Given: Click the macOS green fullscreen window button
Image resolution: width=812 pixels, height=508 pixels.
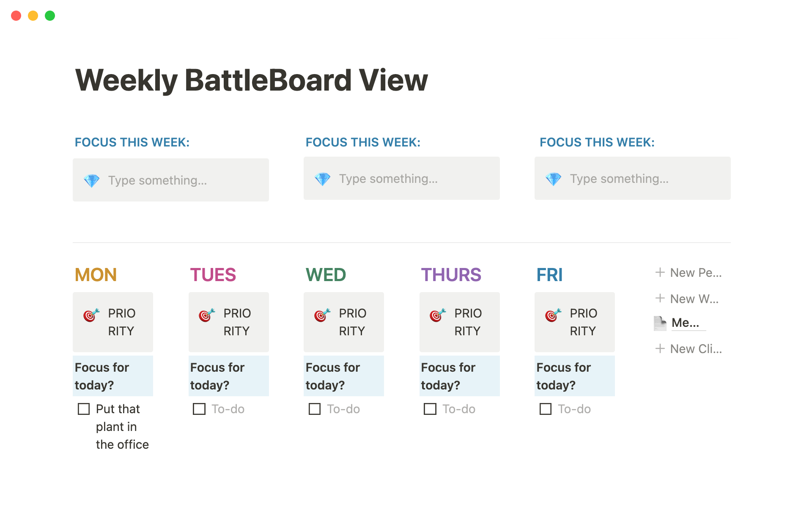Looking at the screenshot, I should 50,16.
